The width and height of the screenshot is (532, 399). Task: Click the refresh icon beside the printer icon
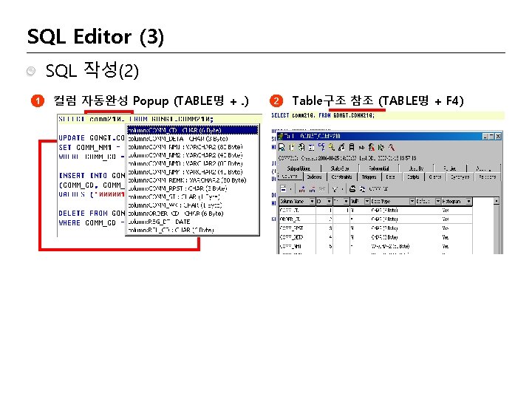point(362,188)
